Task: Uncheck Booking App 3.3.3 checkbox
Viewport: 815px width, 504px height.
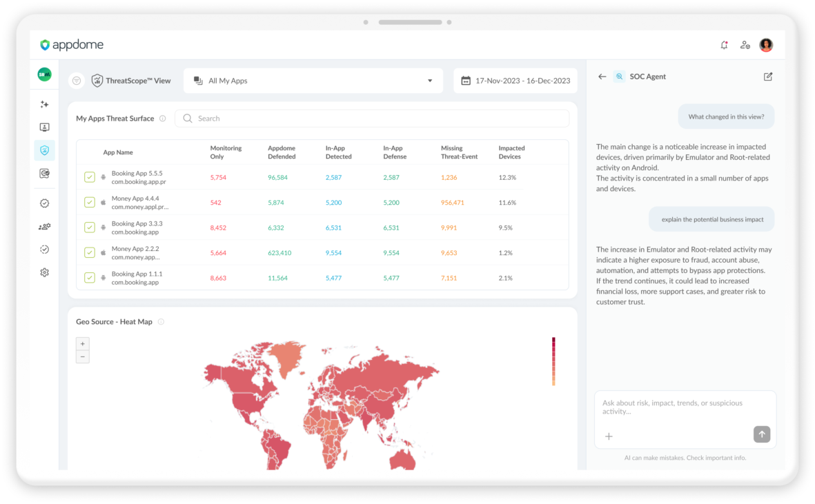Action: point(90,228)
